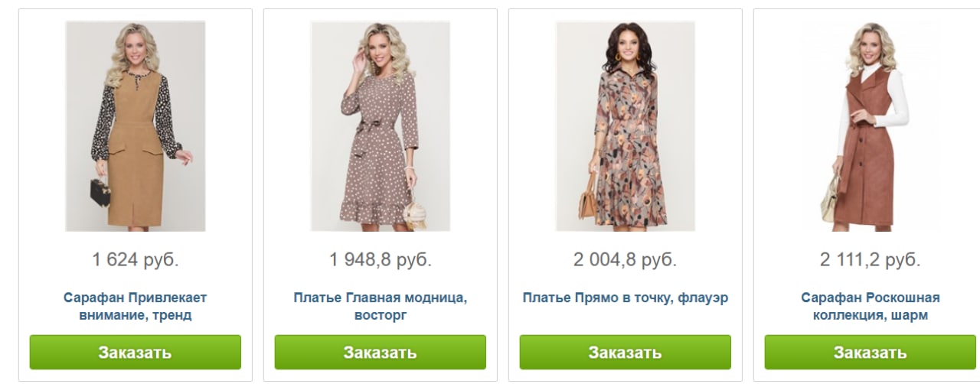Open the tan sarafan with polka-dot sleeves photo
Image resolution: width=980 pixels, height=384 pixels.
[x=136, y=126]
